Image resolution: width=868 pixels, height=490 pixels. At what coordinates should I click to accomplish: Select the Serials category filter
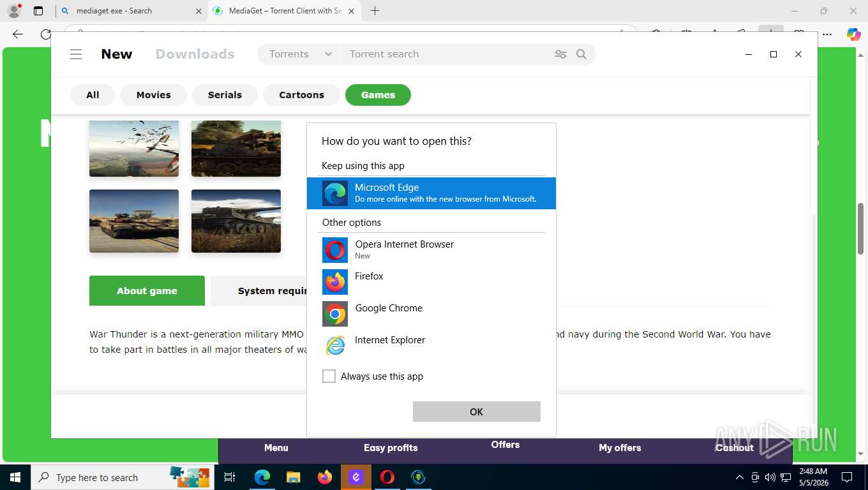coord(225,95)
